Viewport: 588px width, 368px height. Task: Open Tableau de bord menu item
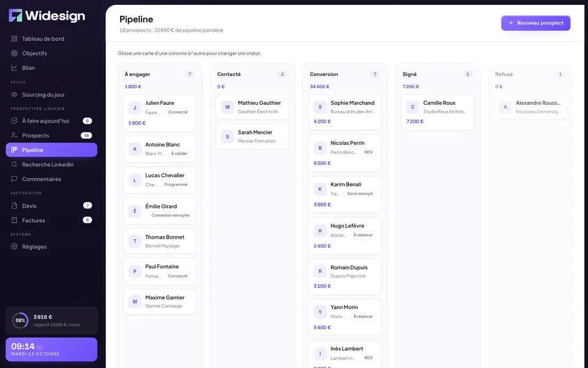(x=51, y=39)
